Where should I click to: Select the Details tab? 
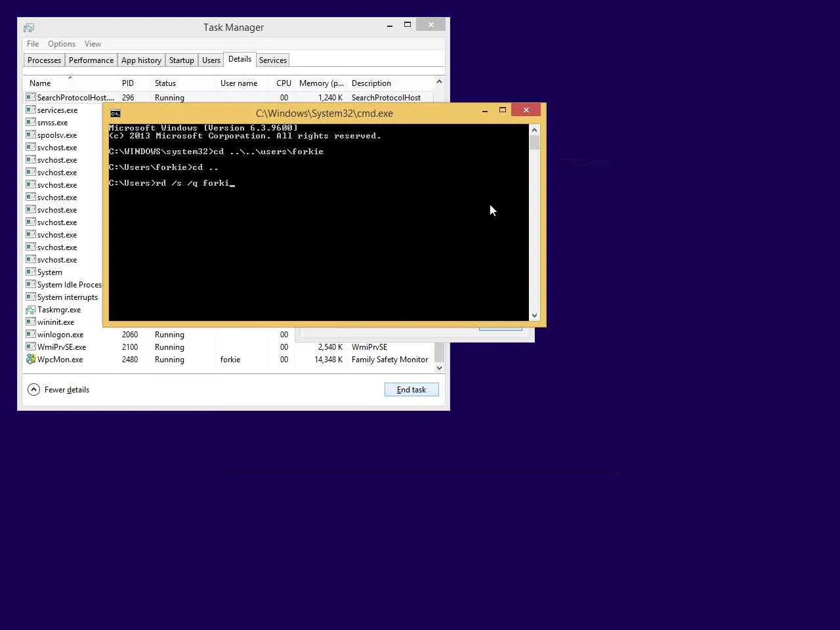coord(240,59)
